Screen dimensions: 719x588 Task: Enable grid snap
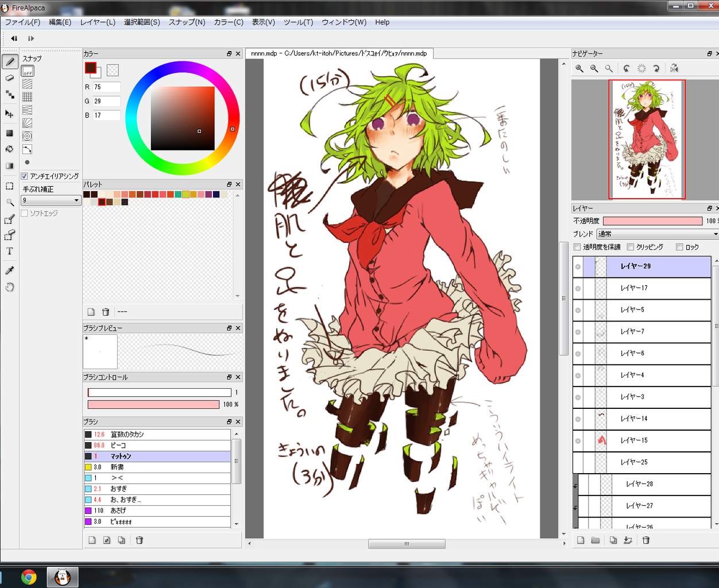tap(28, 96)
